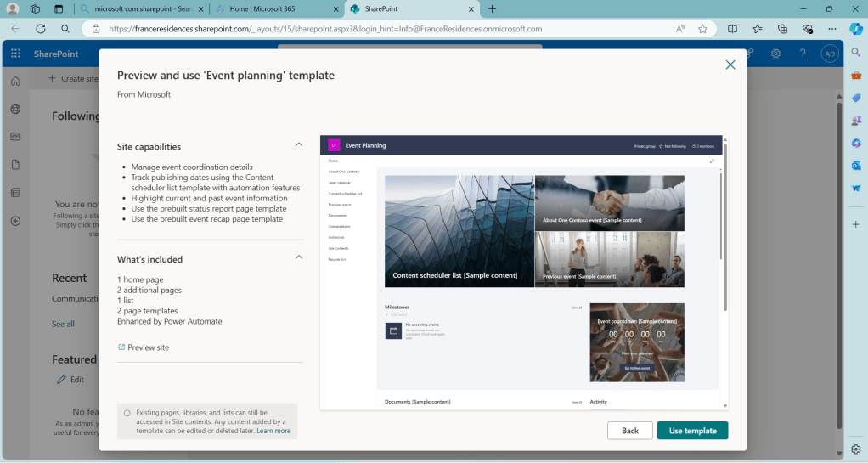Add page to favorites star icon
The width and height of the screenshot is (868, 463).
coord(702,28)
